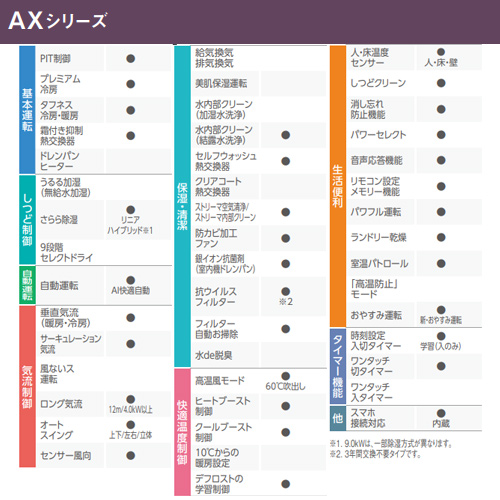
Task: Select the dot for しつどクリーン
Action: coord(441,83)
